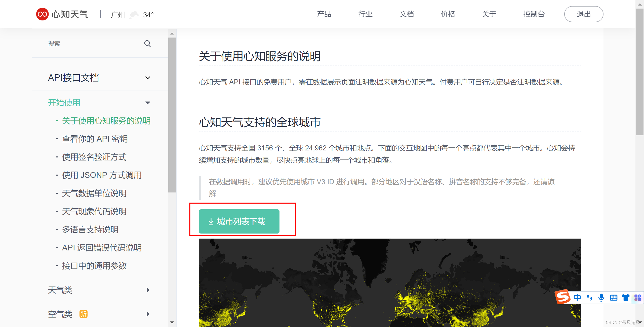644x327 pixels.
Task: Click the 心知天气 red logo icon
Action: click(x=42, y=14)
